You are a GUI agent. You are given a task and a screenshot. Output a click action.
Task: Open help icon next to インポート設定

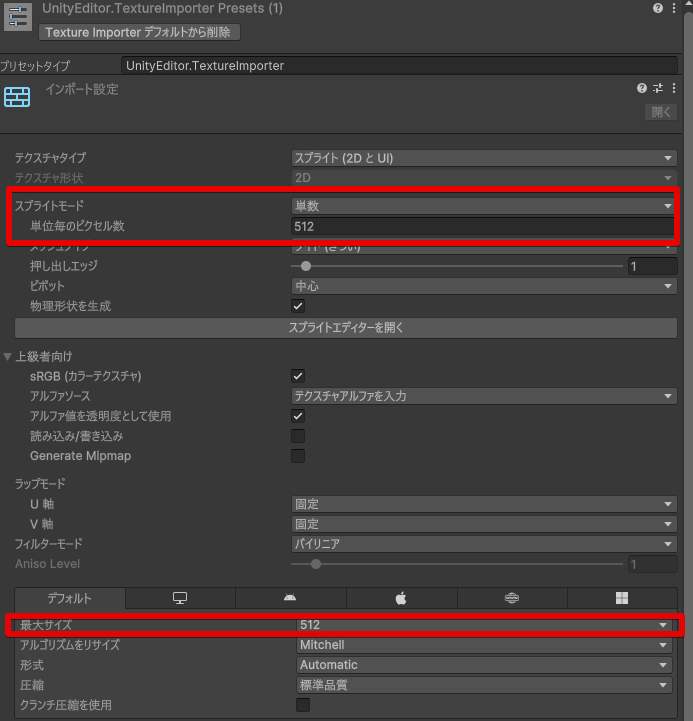(641, 88)
